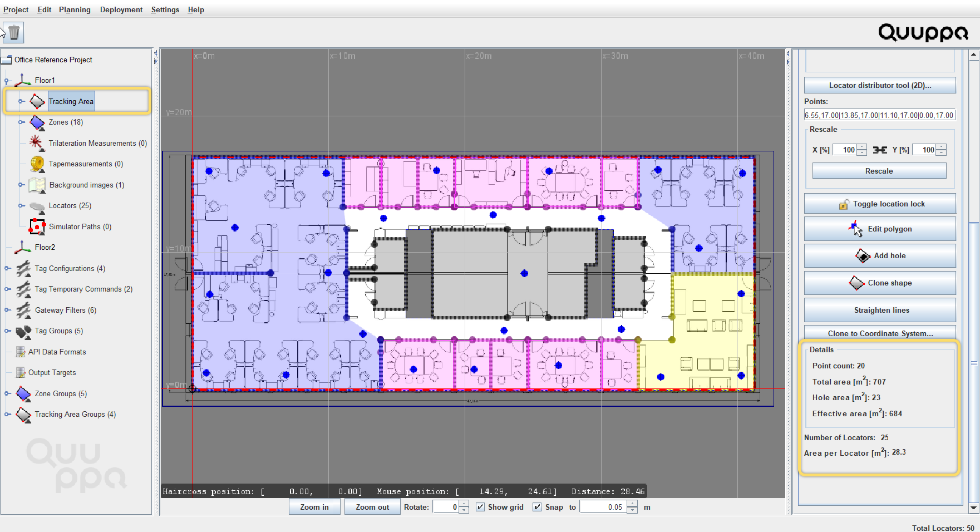Image resolution: width=980 pixels, height=532 pixels.
Task: Click the Add hole diamond icon
Action: (863, 255)
